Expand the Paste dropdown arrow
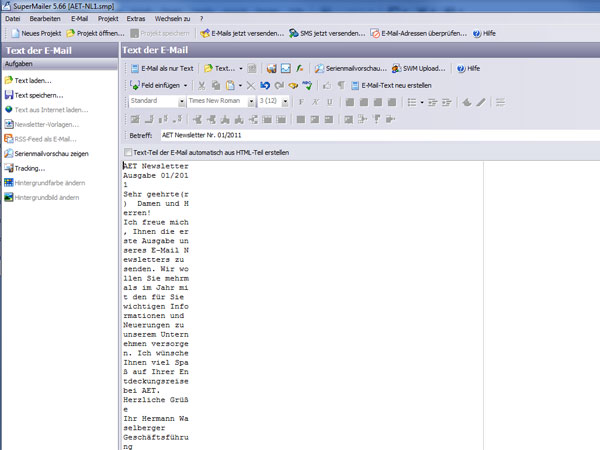600x450 pixels. click(240, 85)
